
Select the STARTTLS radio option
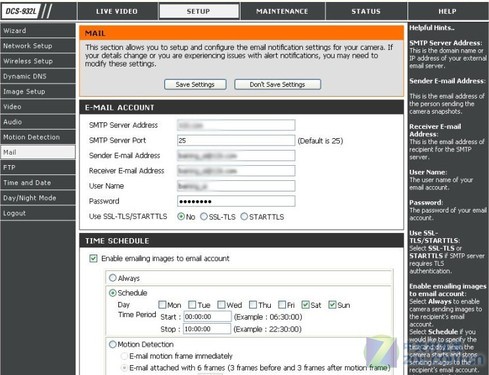(x=244, y=217)
